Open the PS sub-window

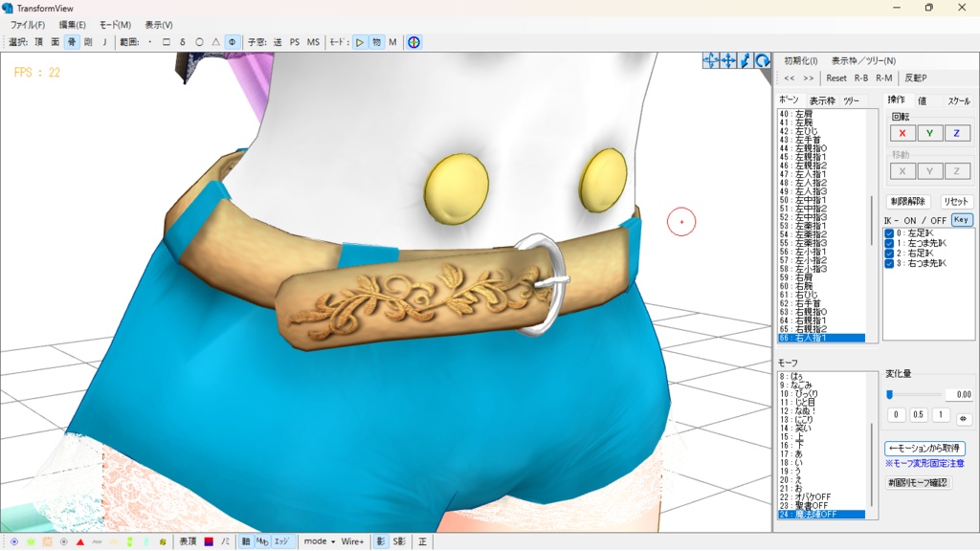[295, 42]
